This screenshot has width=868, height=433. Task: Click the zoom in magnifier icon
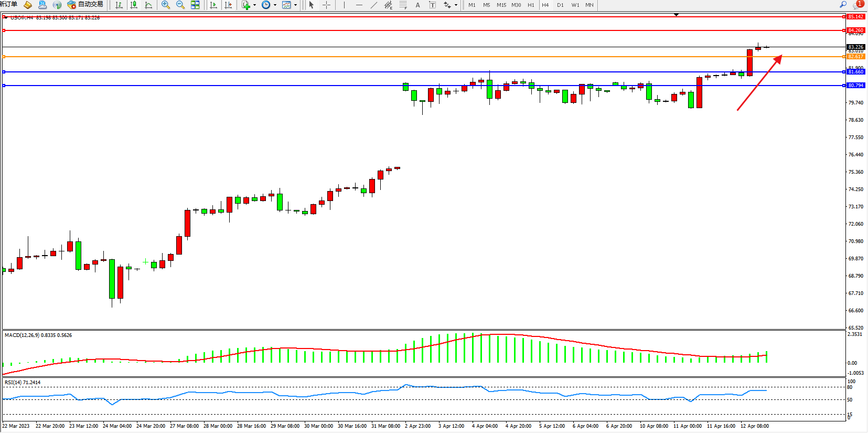[x=166, y=5]
